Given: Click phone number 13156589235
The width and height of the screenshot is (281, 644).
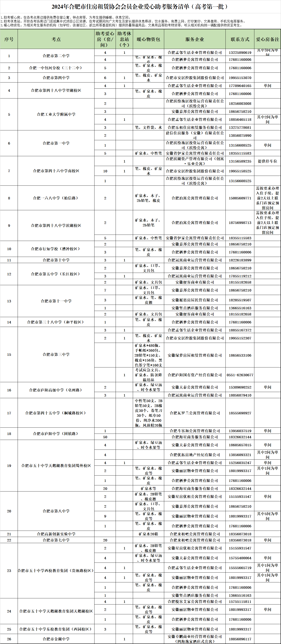Looking at the screenshot, I should pyautogui.click(x=240, y=161).
